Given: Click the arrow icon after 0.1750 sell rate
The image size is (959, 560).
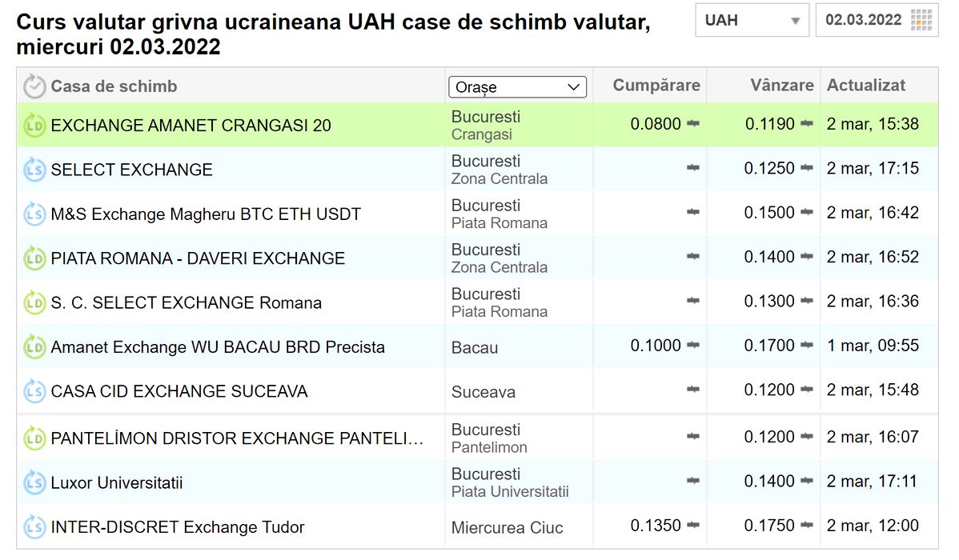Looking at the screenshot, I should pyautogui.click(x=807, y=526).
